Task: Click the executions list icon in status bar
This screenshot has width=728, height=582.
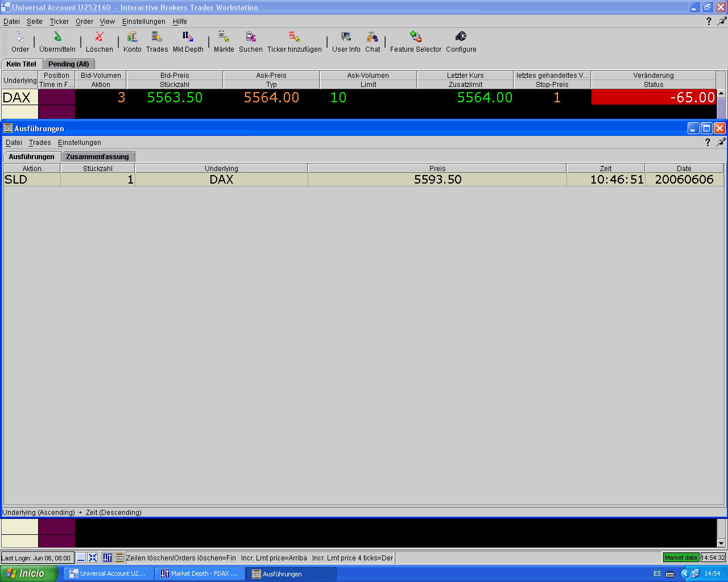Action: 119,558
